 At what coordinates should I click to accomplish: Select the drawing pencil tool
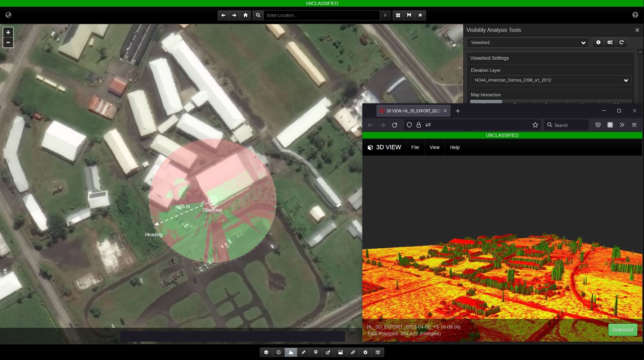coord(303,352)
